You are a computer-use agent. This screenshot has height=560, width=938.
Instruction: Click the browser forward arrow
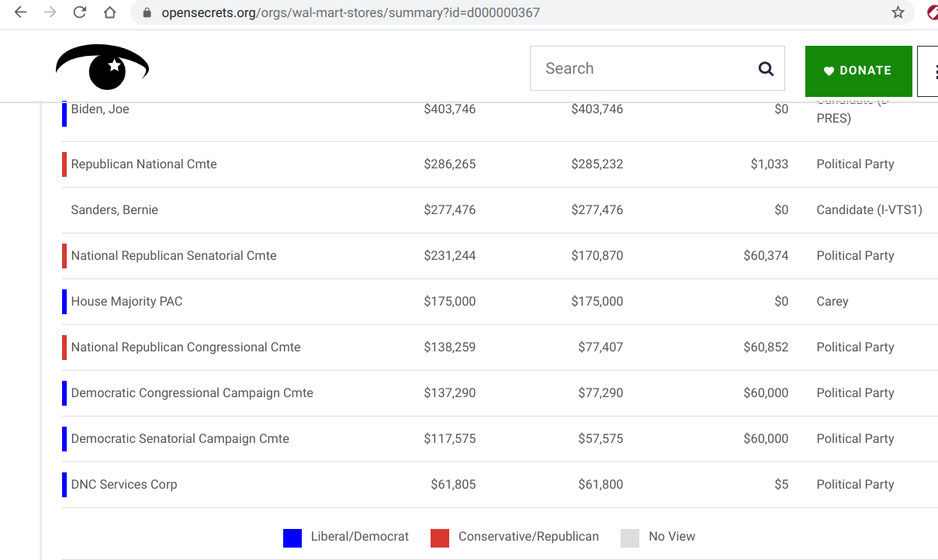pos(50,12)
